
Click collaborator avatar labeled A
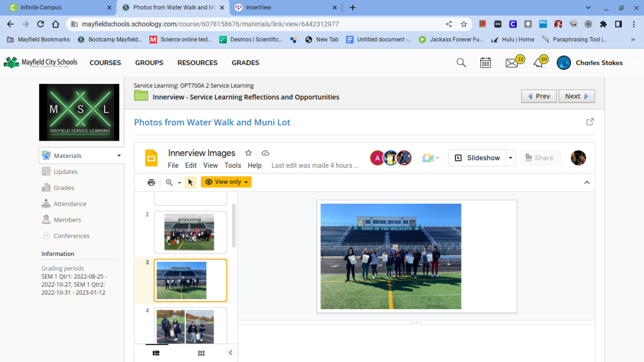click(377, 158)
